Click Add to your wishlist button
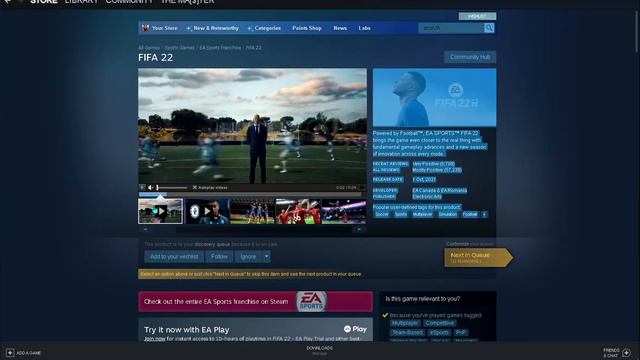Image resolution: width=640 pixels, height=360 pixels. 174,256
